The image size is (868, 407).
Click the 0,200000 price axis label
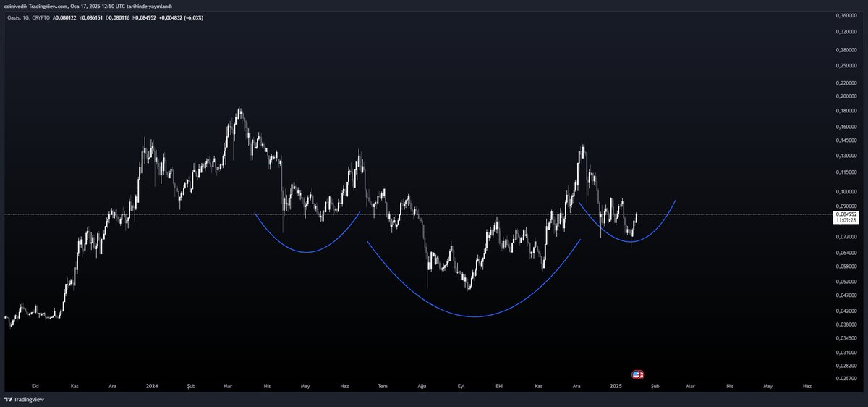[x=845, y=96]
